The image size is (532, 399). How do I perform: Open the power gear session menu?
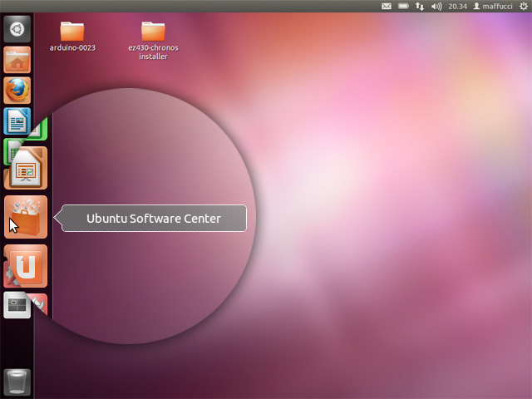(523, 6)
